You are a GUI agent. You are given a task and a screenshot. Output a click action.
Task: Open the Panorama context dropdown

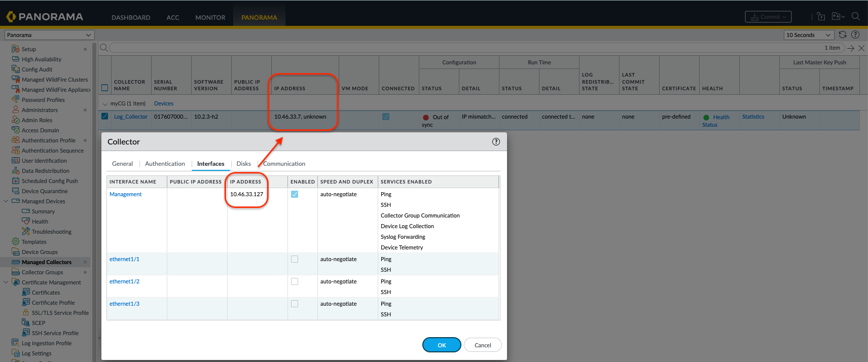(x=49, y=35)
